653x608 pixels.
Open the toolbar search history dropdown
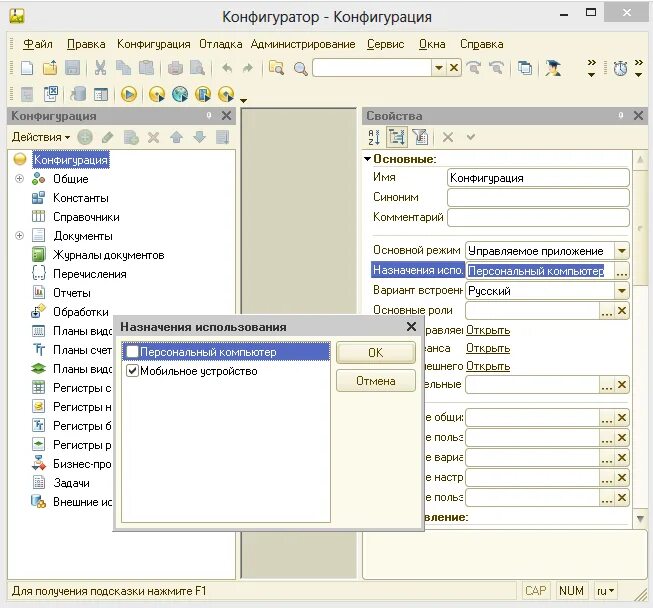tap(439, 67)
